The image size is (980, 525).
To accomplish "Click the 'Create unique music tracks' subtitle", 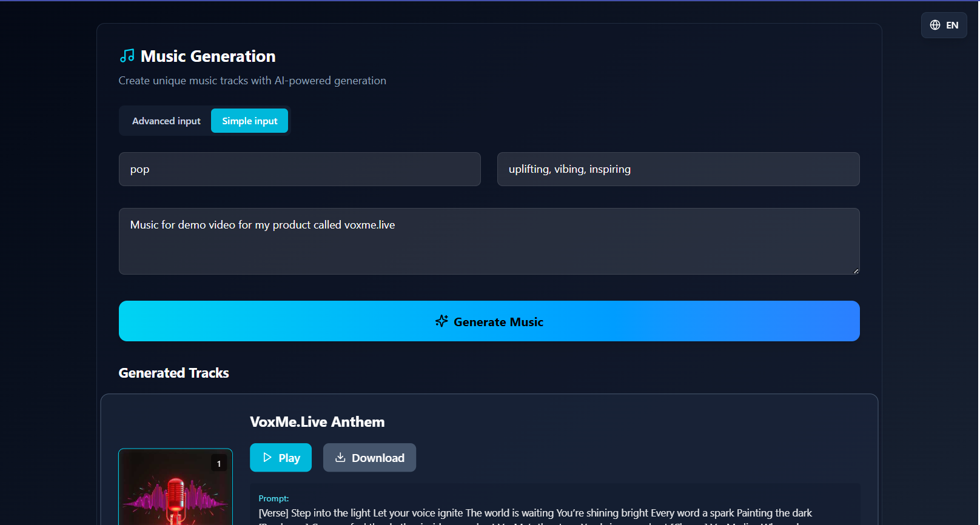I will click(x=252, y=81).
